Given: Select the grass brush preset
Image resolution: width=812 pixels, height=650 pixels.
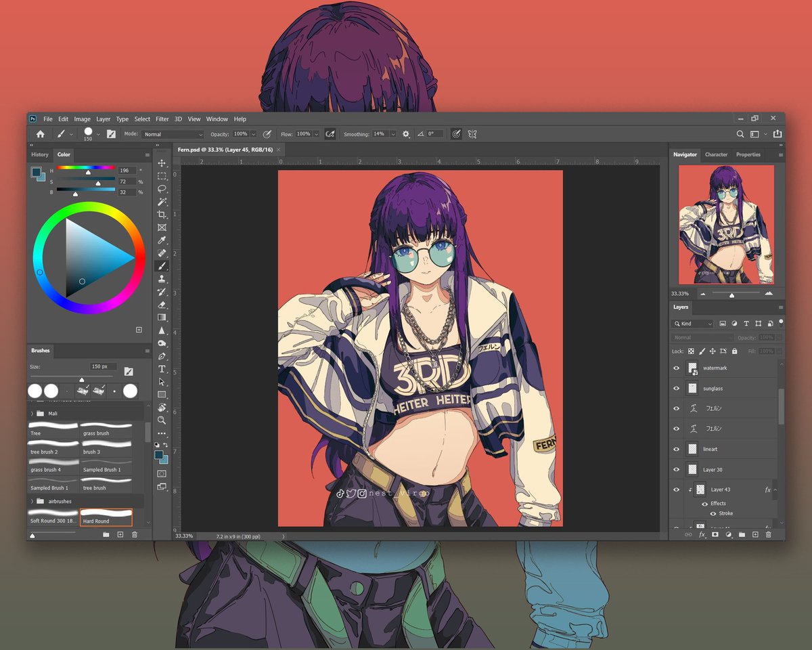Looking at the screenshot, I should point(106,429).
